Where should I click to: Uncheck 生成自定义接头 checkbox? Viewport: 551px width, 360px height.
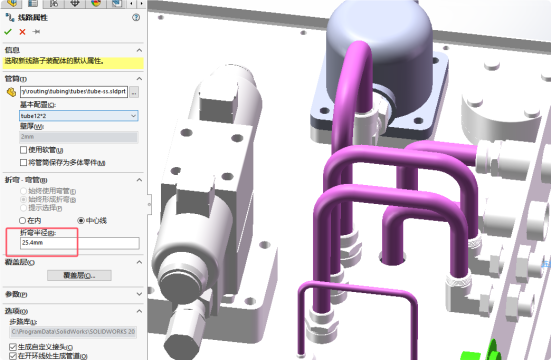[13, 347]
